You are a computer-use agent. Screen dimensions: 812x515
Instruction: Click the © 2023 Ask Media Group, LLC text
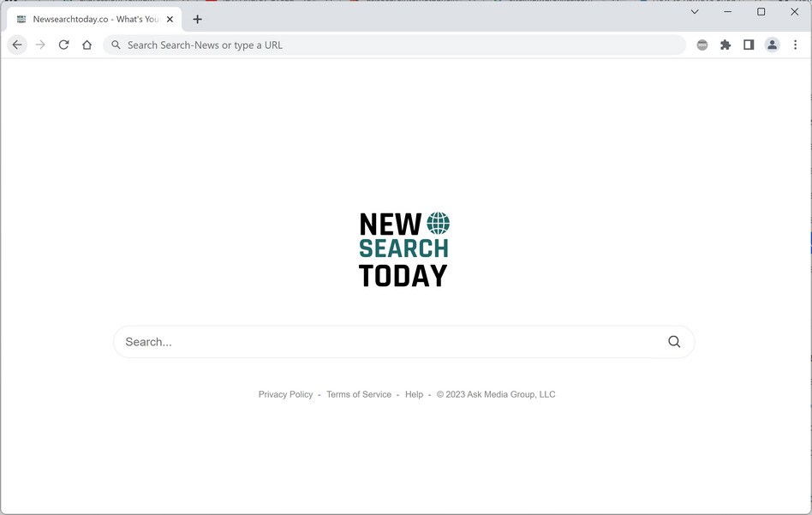pyautogui.click(x=496, y=394)
